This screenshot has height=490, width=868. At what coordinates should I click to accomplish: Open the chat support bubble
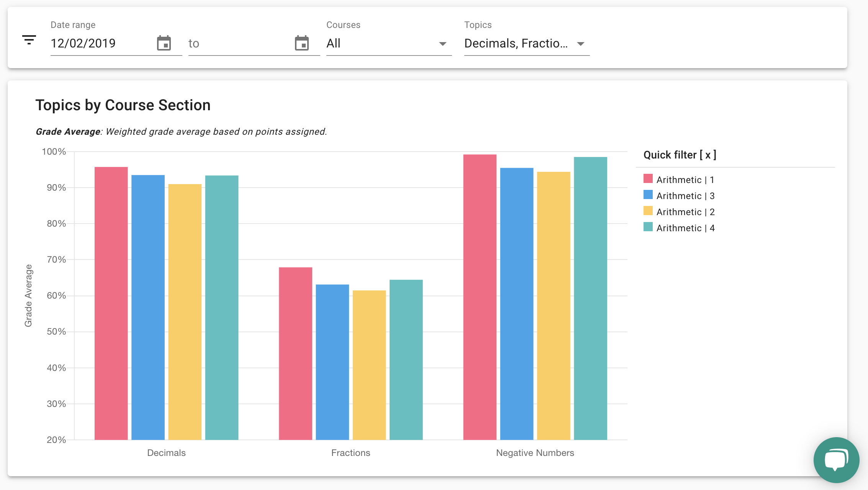[836, 459]
